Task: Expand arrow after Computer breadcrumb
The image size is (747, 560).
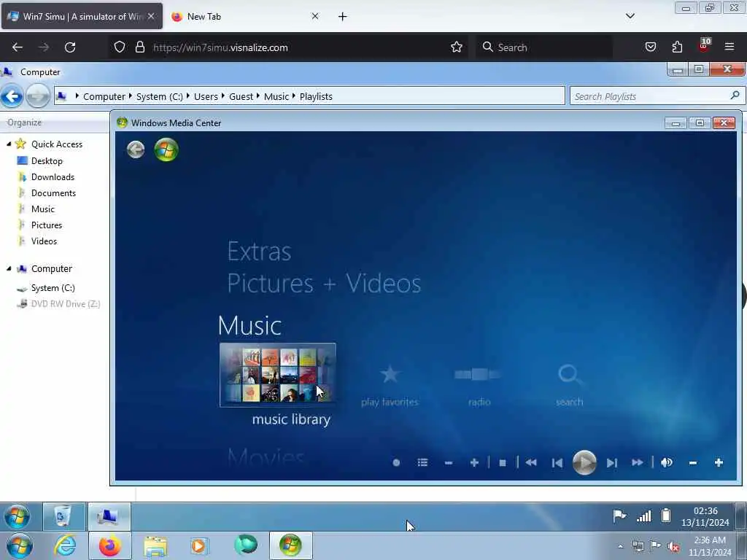Action: coord(131,96)
